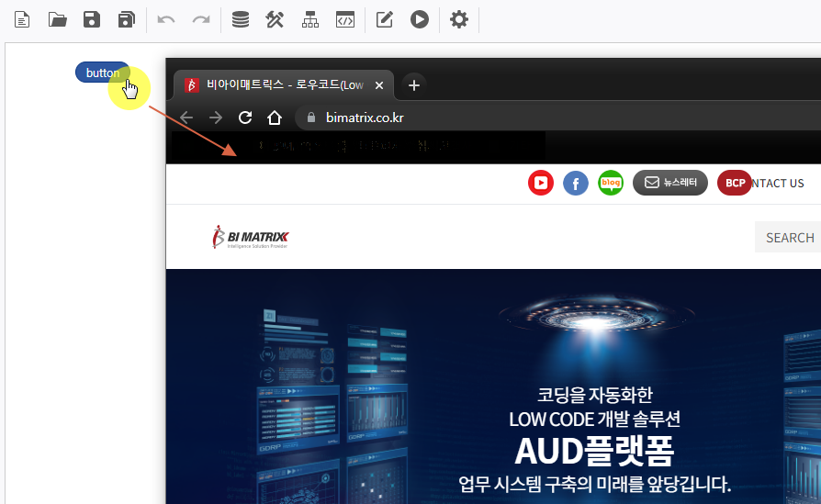821x504 pixels.
Task: Undo the last action
Action: (166, 20)
